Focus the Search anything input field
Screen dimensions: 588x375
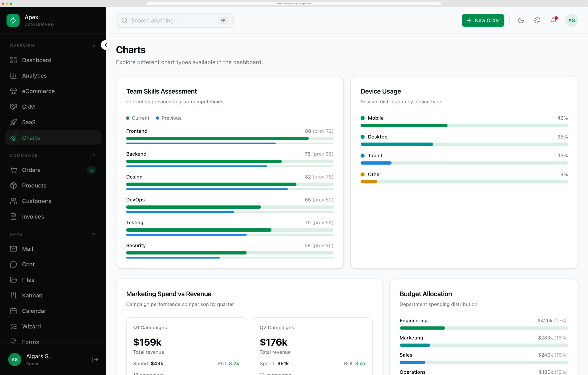tap(175, 20)
